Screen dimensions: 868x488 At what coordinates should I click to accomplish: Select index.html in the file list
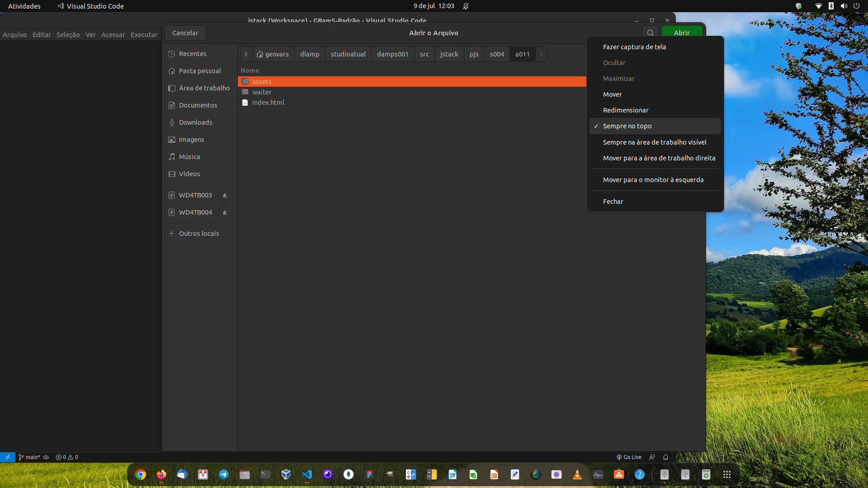pos(269,103)
